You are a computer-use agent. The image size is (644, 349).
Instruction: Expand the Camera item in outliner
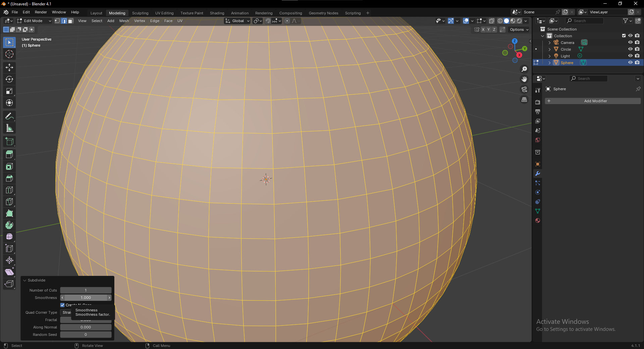point(549,43)
